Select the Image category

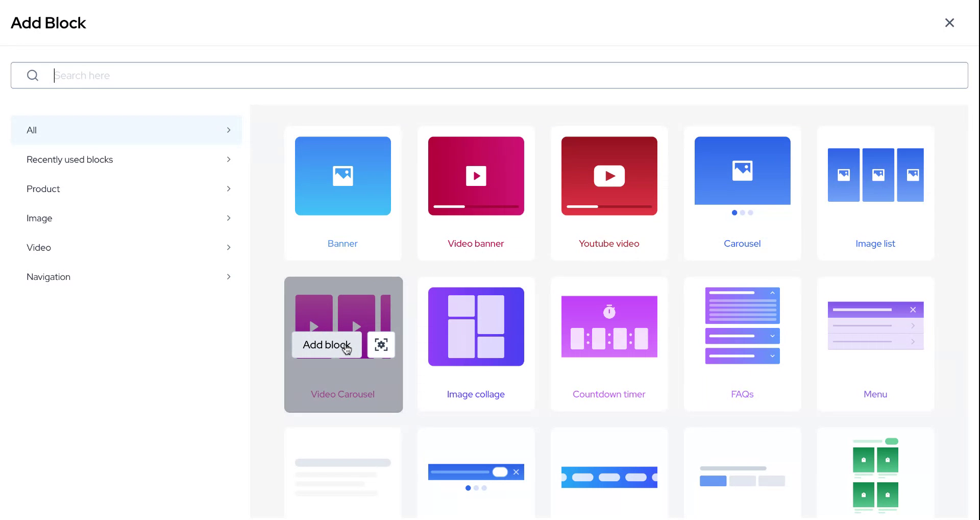coord(127,218)
